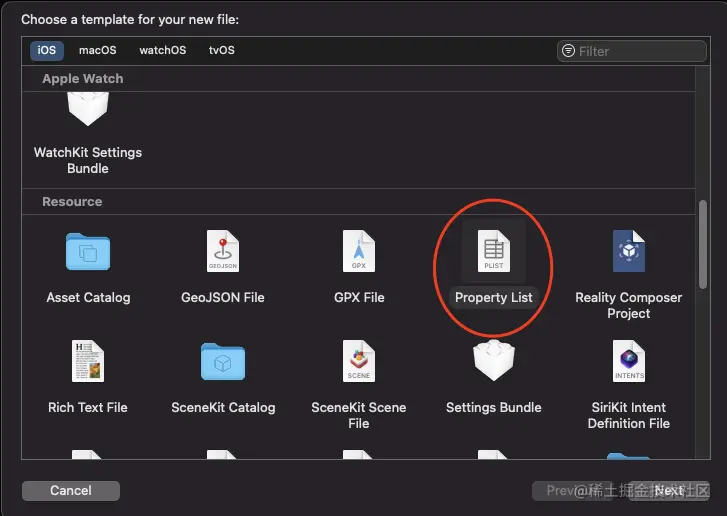Choose the GeoJSON File template icon
Viewport: 727px width, 516px height.
(x=223, y=251)
